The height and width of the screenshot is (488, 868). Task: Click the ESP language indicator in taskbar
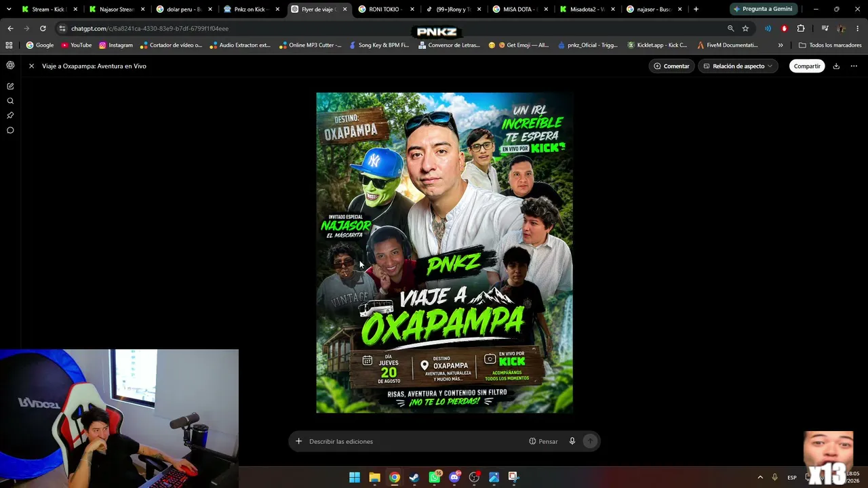pyautogui.click(x=792, y=477)
